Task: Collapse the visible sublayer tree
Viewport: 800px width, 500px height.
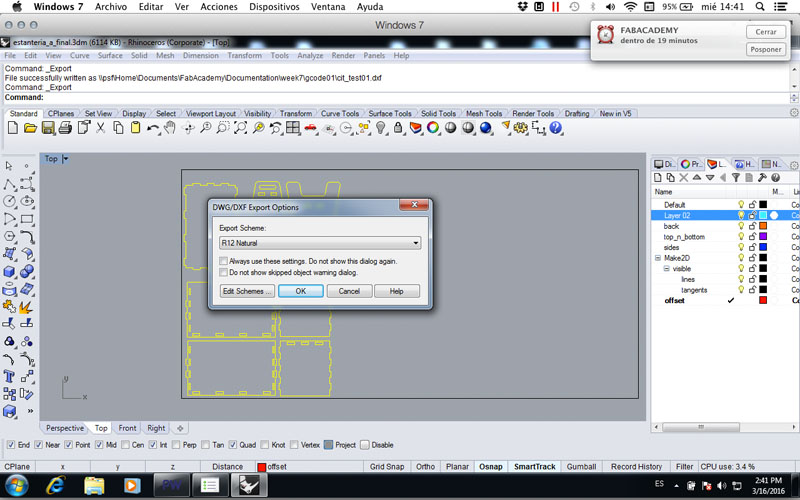Action: coord(666,269)
